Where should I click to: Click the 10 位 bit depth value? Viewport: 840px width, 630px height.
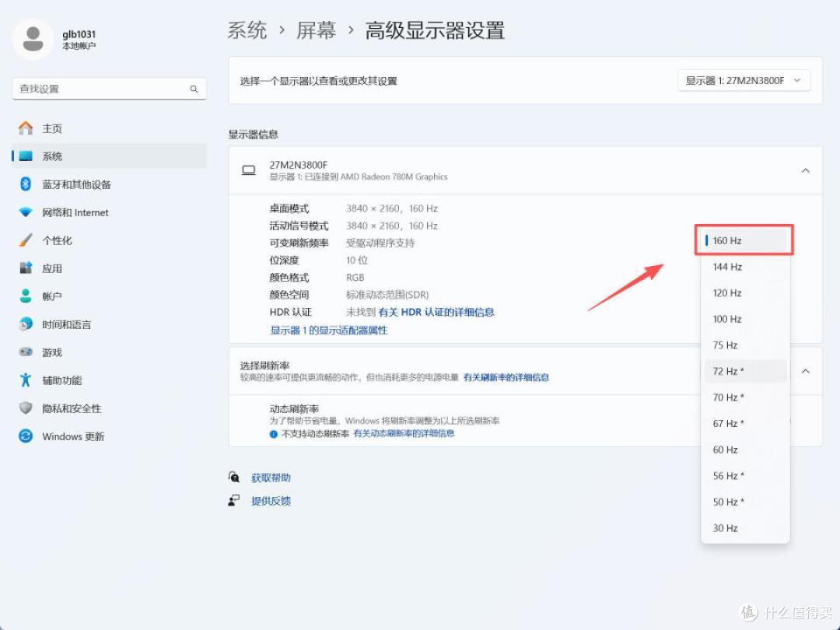357,261
